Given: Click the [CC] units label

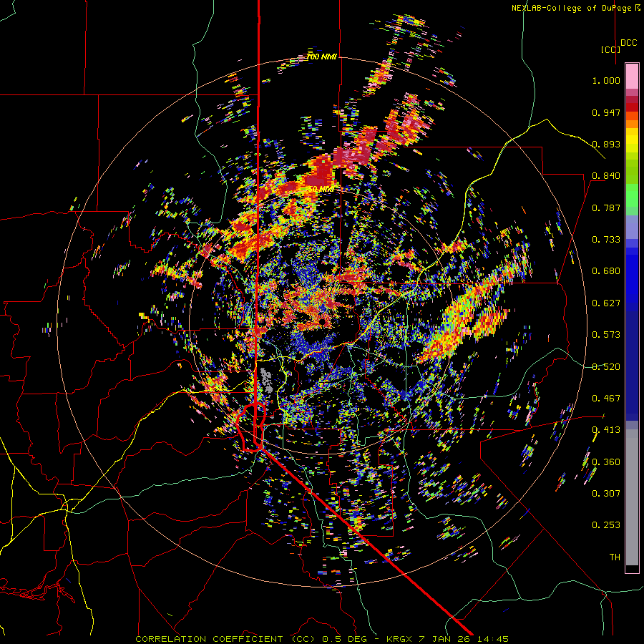Looking at the screenshot, I should (x=610, y=49).
